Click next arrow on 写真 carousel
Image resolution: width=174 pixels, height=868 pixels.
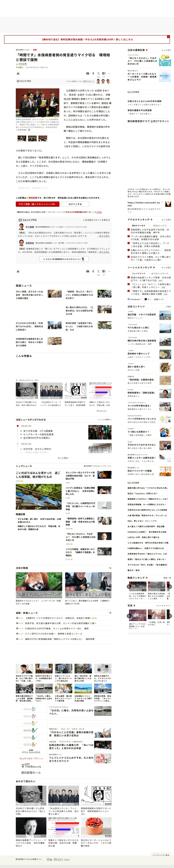coord(170,616)
